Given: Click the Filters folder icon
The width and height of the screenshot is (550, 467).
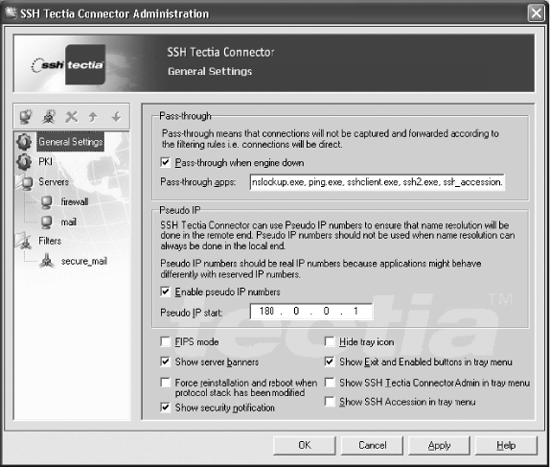Looking at the screenshot, I should pyautogui.click(x=24, y=241).
